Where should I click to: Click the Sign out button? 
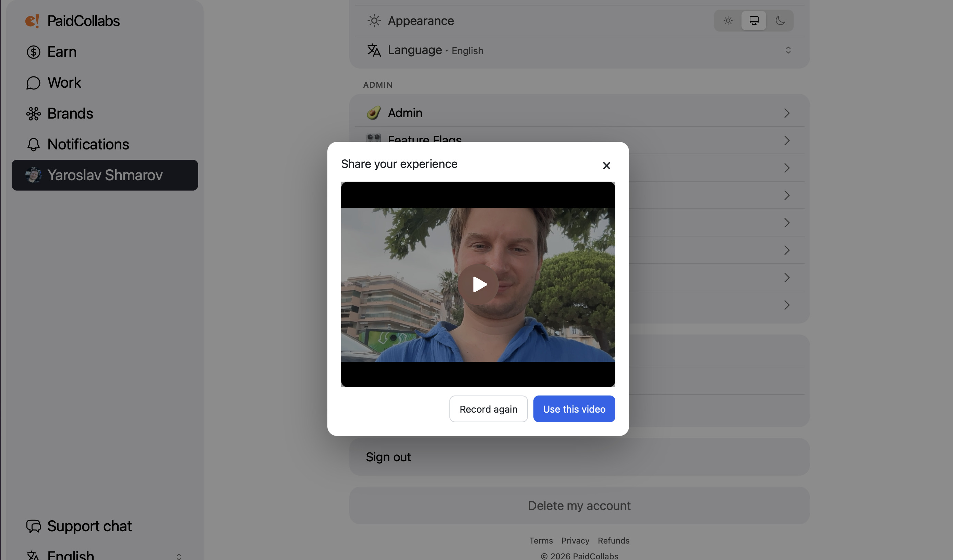pos(579,457)
